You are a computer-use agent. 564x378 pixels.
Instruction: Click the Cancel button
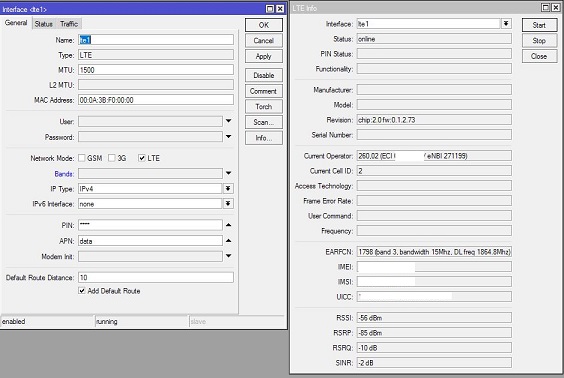[x=264, y=41]
